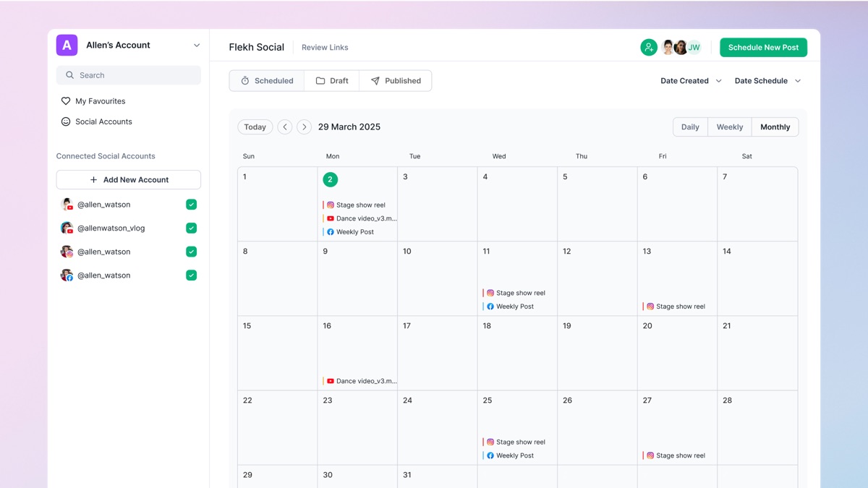Click the Search input field
Viewport: 868px width, 488px height.
click(x=129, y=75)
